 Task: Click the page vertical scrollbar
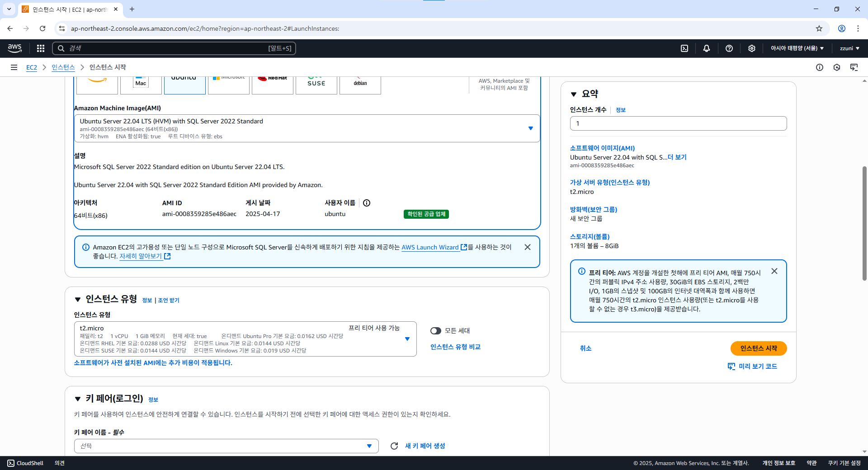coord(864,223)
